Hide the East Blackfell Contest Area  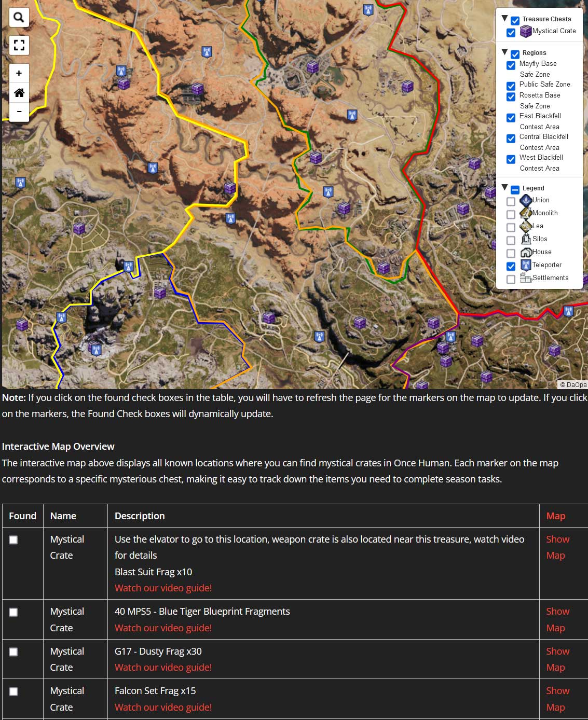511,118
